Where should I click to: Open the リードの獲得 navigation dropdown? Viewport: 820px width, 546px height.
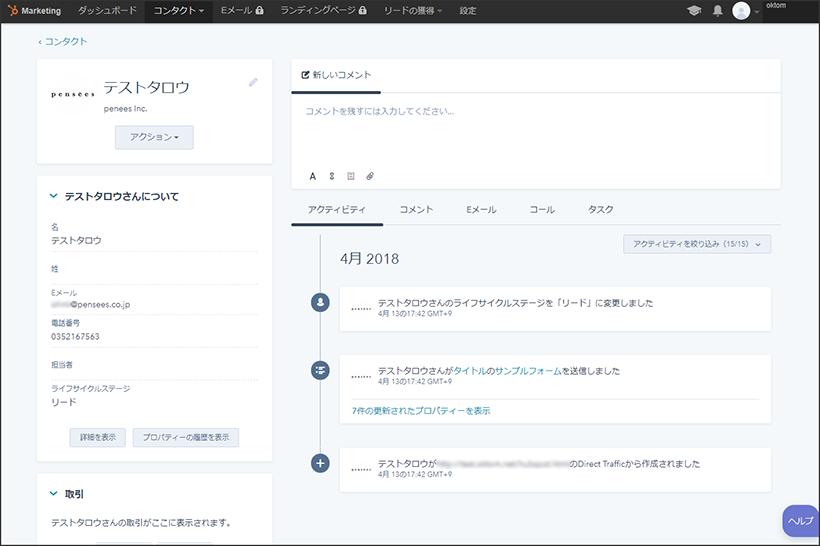click(413, 10)
